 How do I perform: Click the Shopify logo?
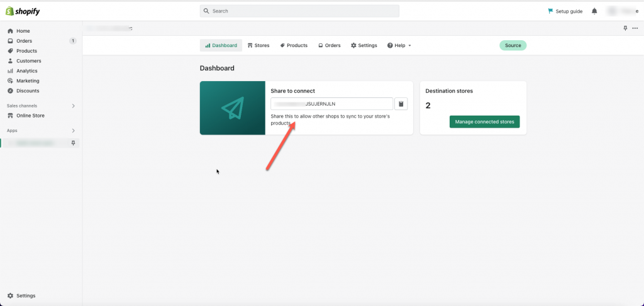[x=23, y=11]
